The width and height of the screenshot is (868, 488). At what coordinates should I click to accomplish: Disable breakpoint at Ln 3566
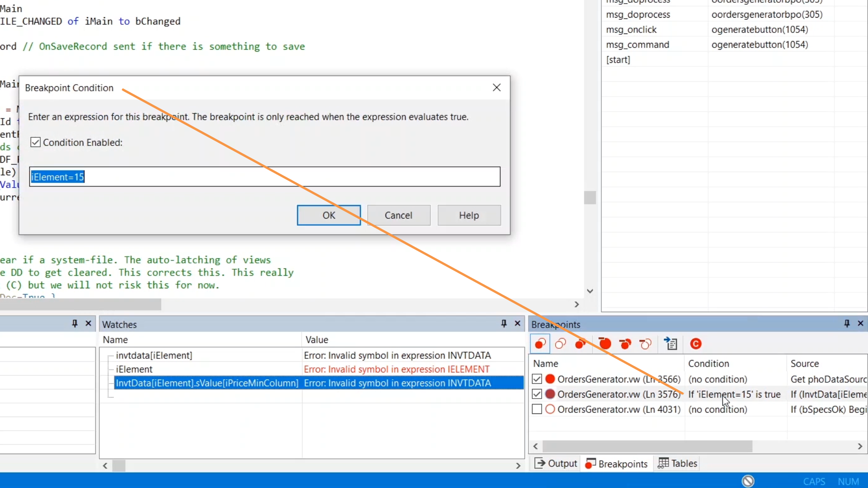[x=537, y=379]
